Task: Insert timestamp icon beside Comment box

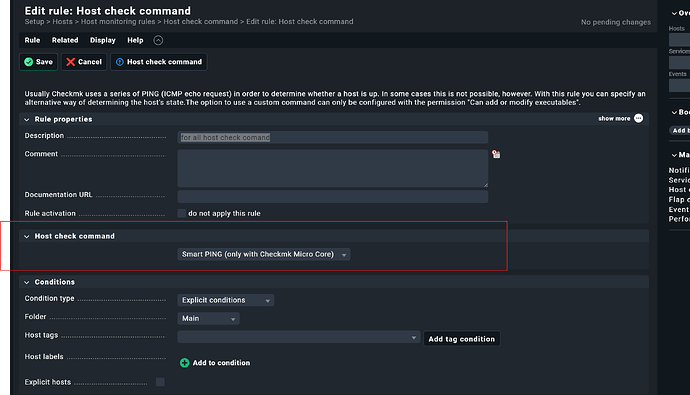Action: (496, 154)
